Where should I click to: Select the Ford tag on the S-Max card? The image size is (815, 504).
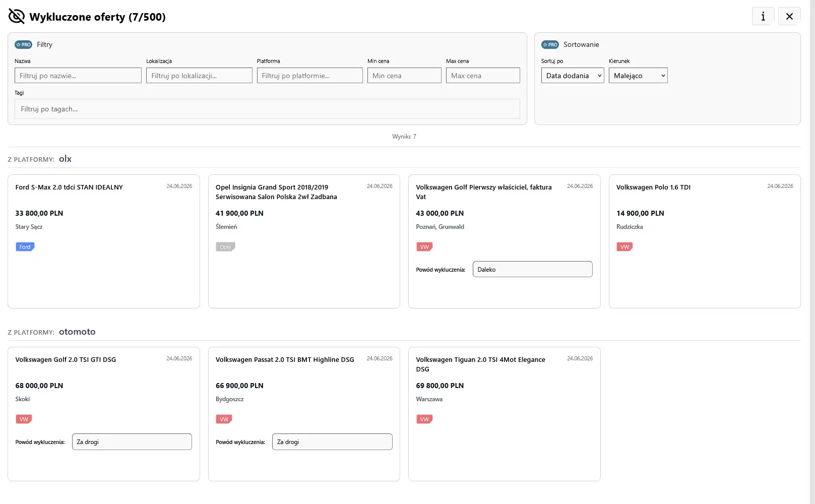pos(25,247)
